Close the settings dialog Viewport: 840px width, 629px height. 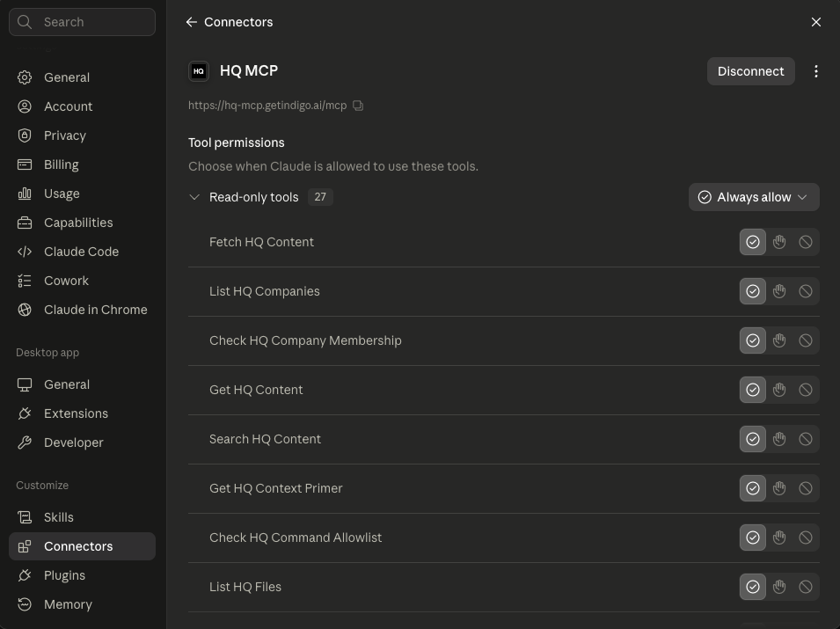coord(816,22)
